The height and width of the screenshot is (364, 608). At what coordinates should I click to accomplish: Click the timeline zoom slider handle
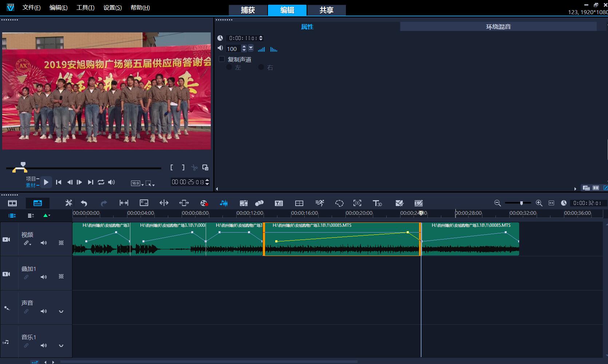(521, 203)
